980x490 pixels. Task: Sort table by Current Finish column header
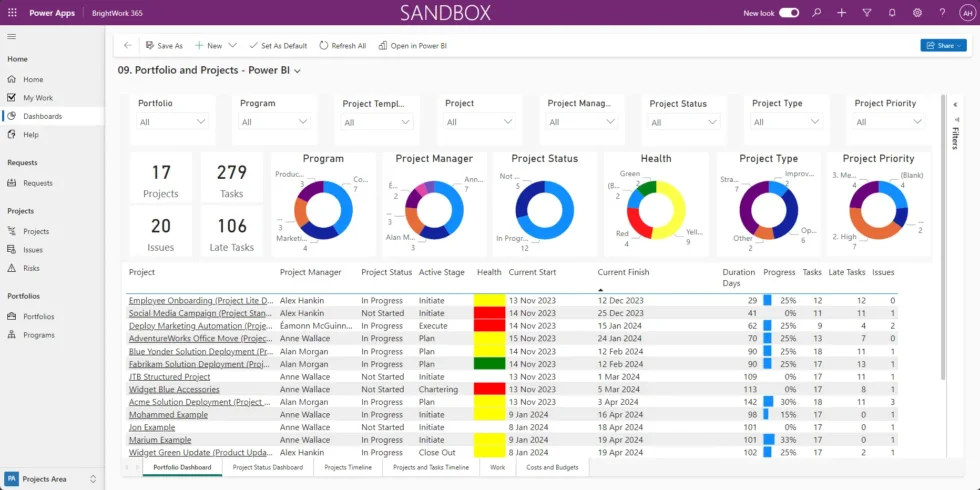623,272
